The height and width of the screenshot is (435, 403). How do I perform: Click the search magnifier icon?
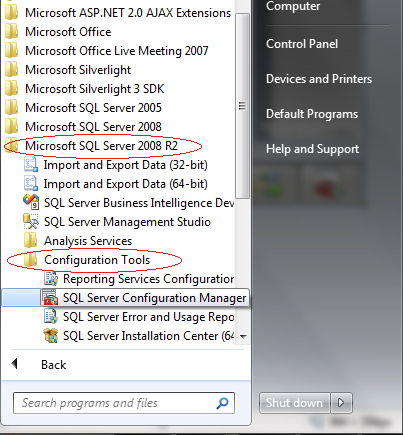click(x=222, y=403)
